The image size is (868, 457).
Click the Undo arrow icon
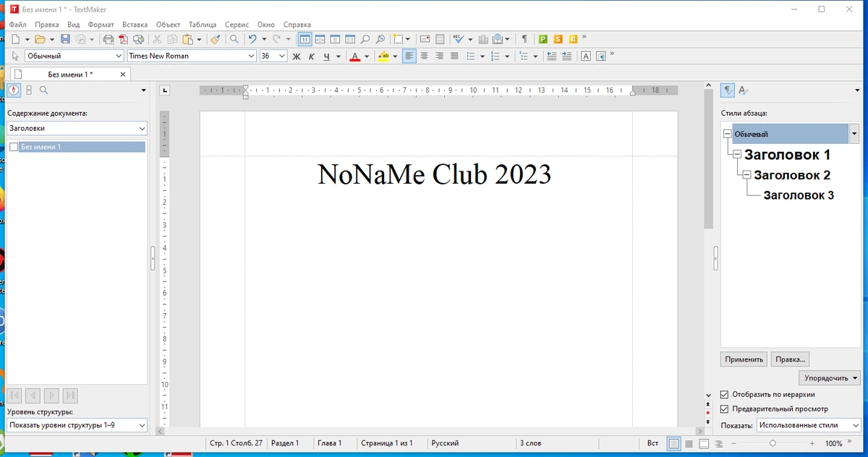(252, 39)
